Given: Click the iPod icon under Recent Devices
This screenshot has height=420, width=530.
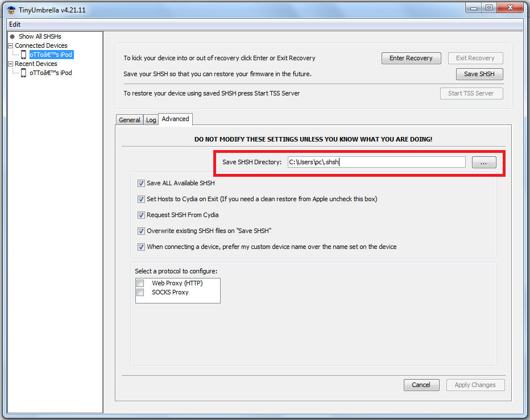Looking at the screenshot, I should tap(24, 73).
